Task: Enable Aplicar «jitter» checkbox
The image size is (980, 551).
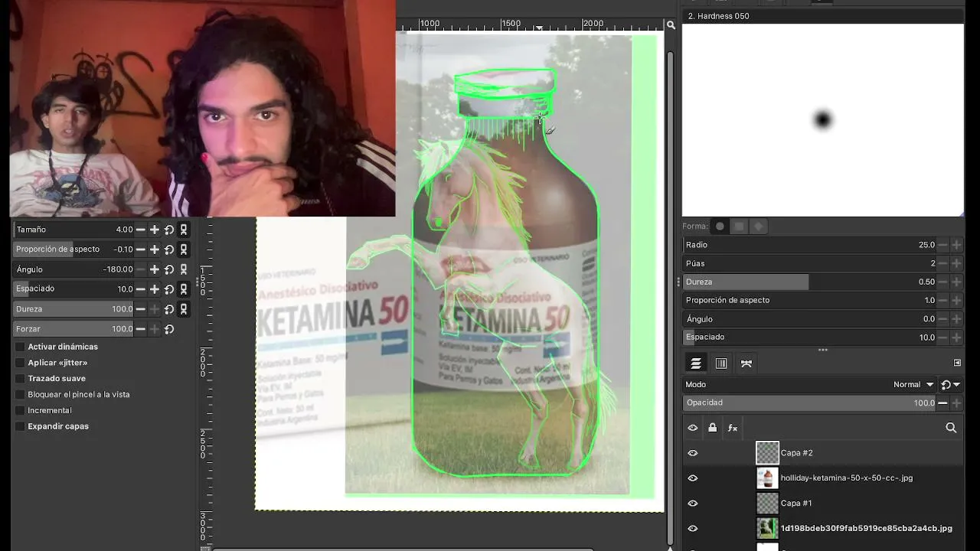Action: pos(20,363)
